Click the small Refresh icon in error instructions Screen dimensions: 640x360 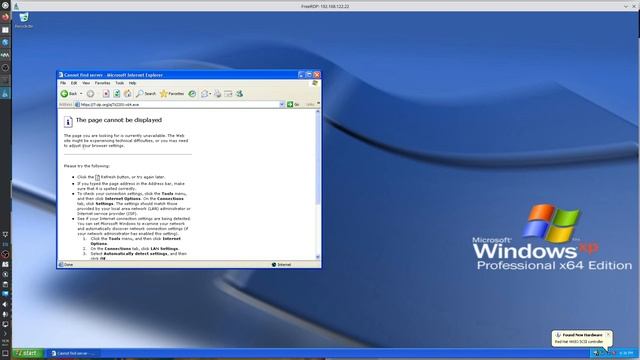[98, 177]
